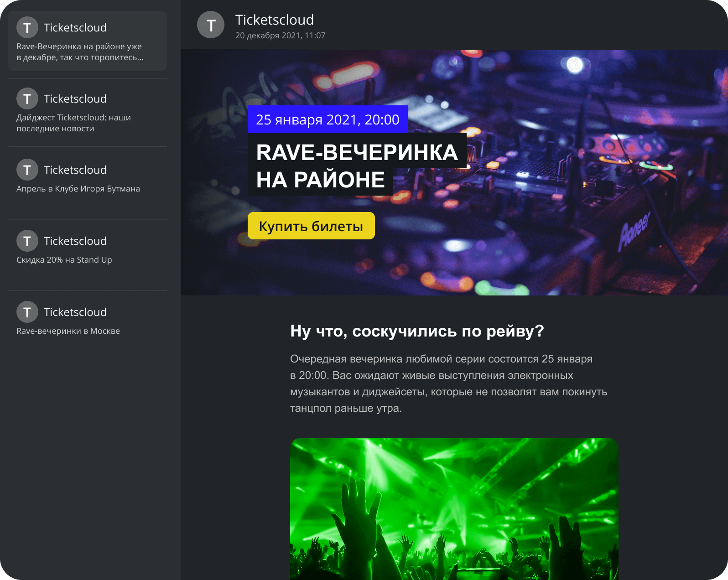
Task: Click the avatar of the Rave-вечеринки в Москве email
Action: pyautogui.click(x=27, y=312)
